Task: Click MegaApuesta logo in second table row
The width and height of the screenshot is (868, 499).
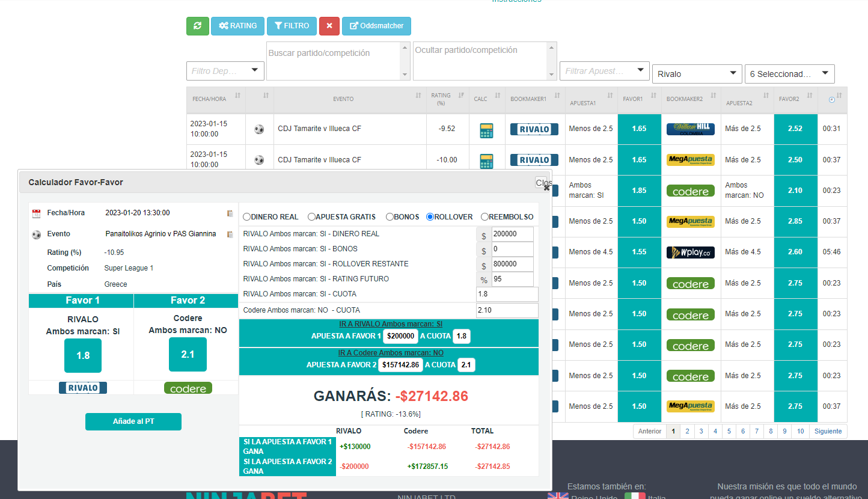Action: pyautogui.click(x=691, y=160)
